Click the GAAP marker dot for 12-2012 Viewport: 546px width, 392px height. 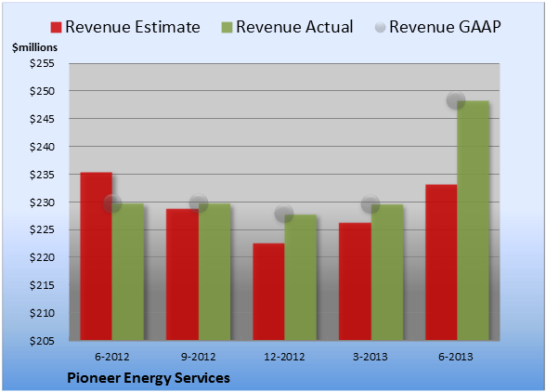tap(284, 214)
